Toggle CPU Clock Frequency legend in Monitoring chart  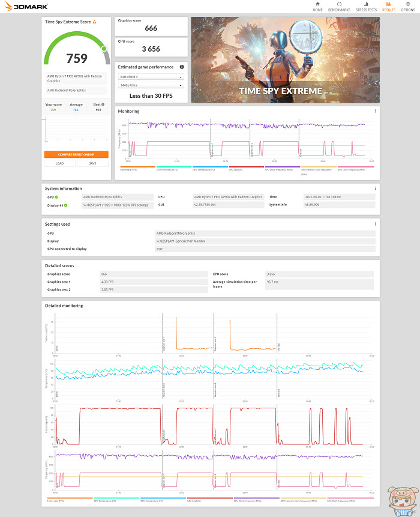click(x=283, y=168)
